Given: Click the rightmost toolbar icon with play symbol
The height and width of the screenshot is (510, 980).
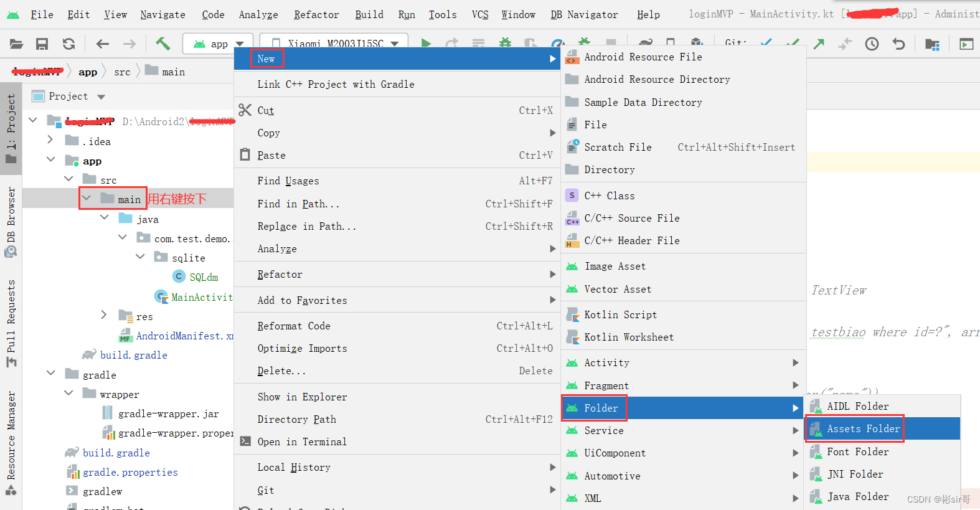Looking at the screenshot, I should (966, 44).
